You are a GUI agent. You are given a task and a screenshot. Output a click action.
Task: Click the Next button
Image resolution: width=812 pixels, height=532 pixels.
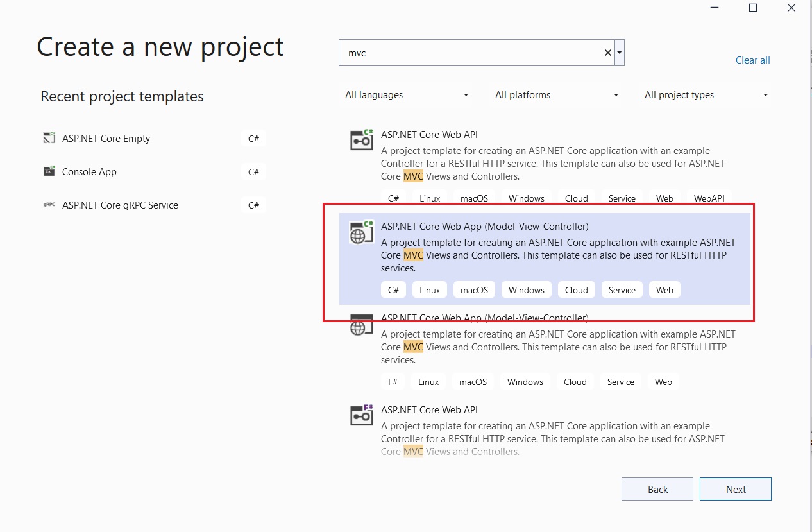(x=736, y=489)
